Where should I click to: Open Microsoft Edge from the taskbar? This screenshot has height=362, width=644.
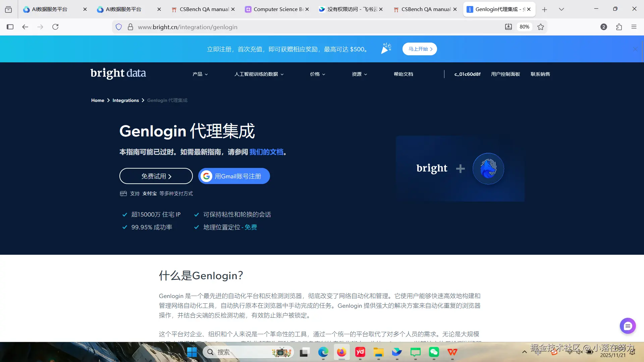(323, 352)
